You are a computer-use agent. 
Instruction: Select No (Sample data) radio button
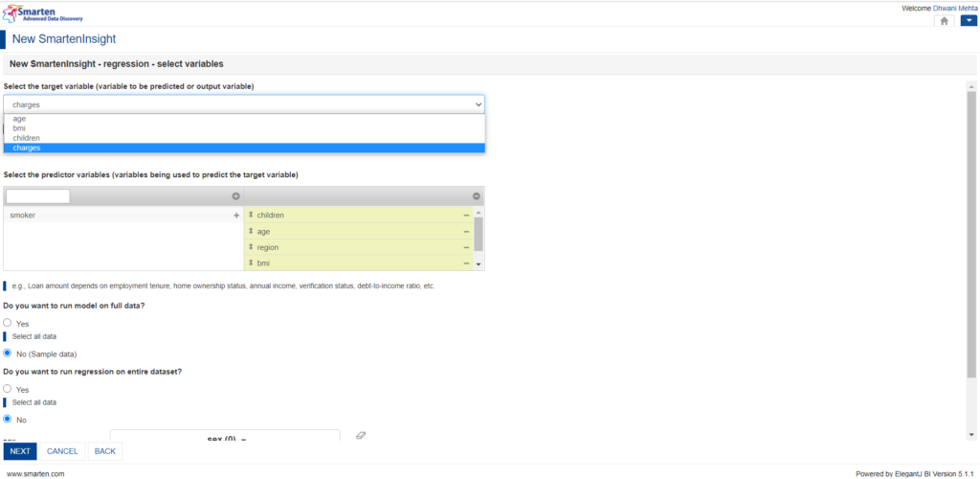point(8,353)
